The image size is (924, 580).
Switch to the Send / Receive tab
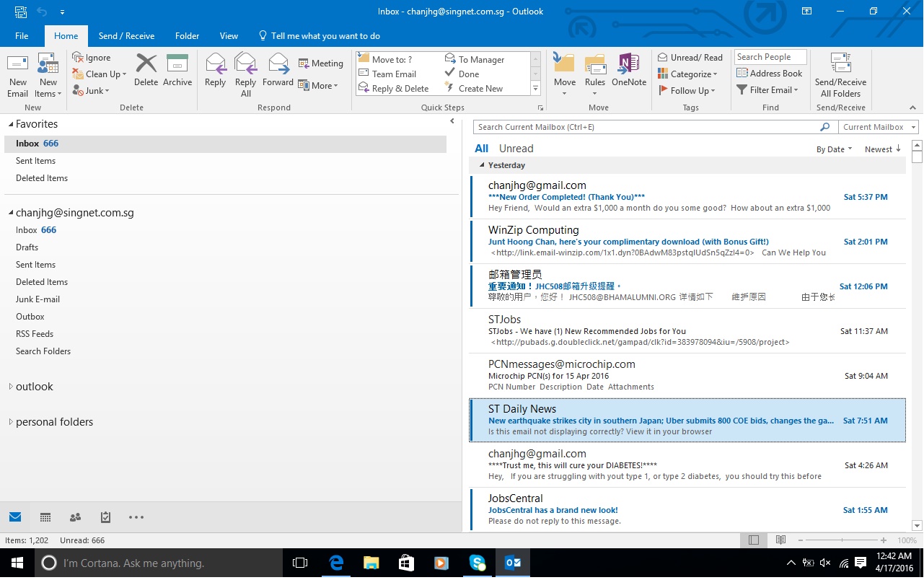(126, 36)
